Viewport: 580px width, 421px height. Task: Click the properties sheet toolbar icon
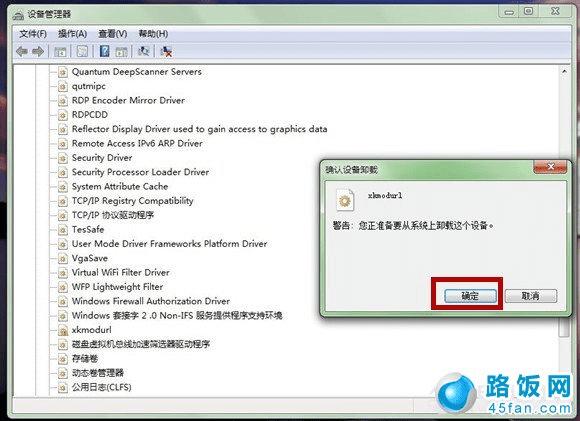[82, 51]
